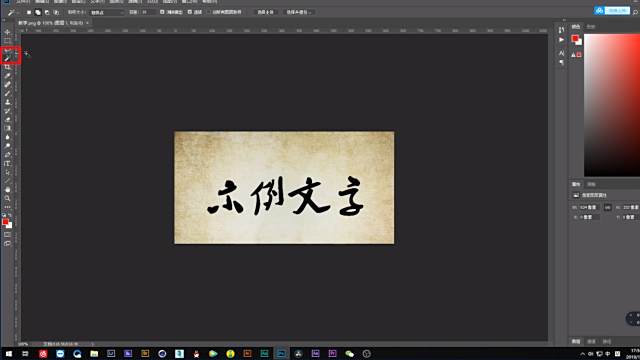
Task: Select the Clone Stamp tool
Action: point(7,102)
